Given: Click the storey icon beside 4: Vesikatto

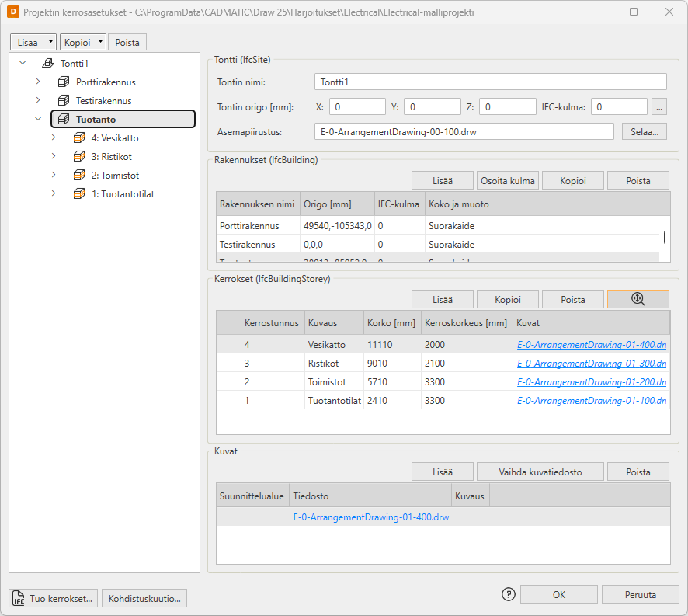Looking at the screenshot, I should [x=78, y=138].
